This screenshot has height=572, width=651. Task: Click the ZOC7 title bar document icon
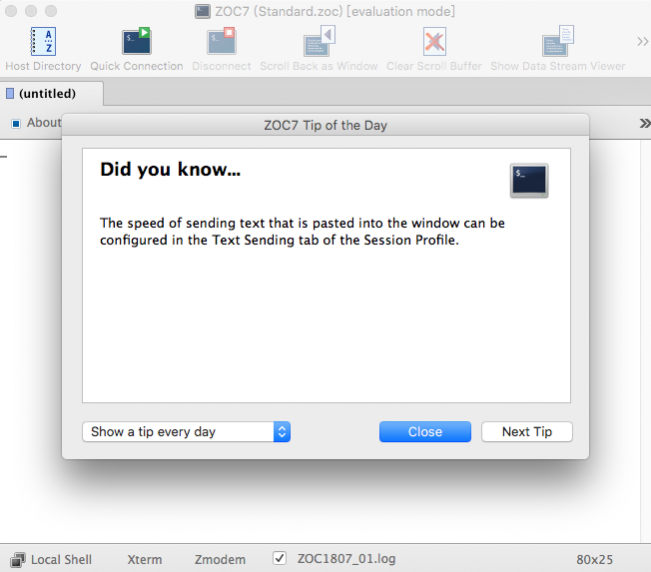click(x=202, y=11)
